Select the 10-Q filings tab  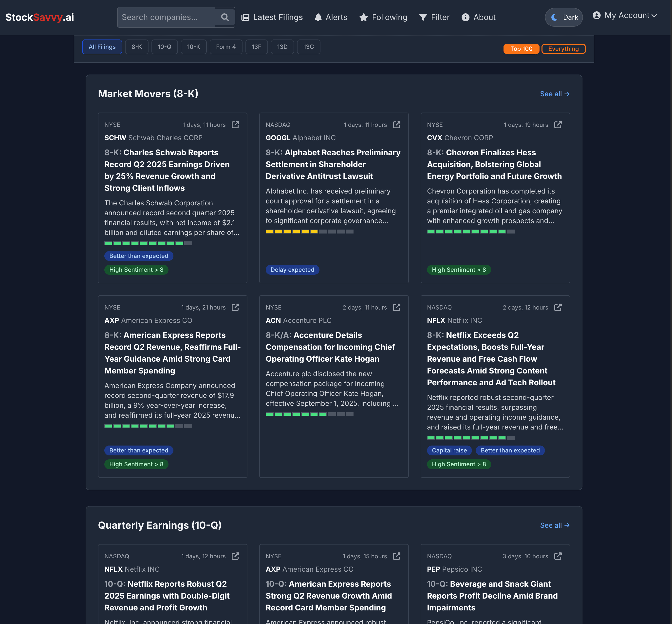click(164, 47)
